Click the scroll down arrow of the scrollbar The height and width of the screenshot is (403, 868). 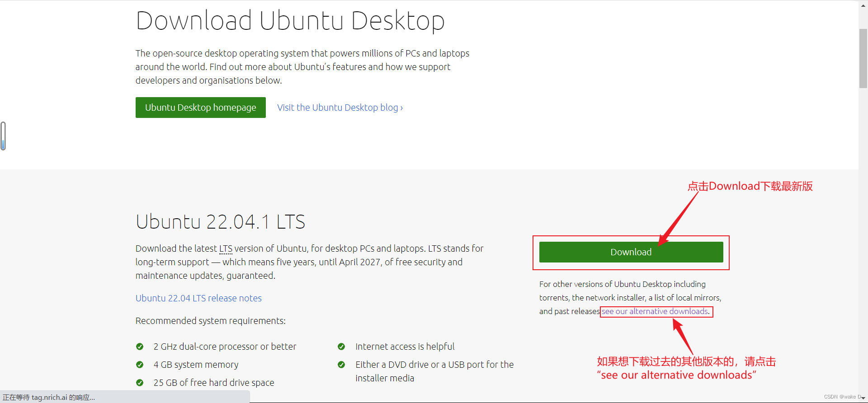click(863, 398)
